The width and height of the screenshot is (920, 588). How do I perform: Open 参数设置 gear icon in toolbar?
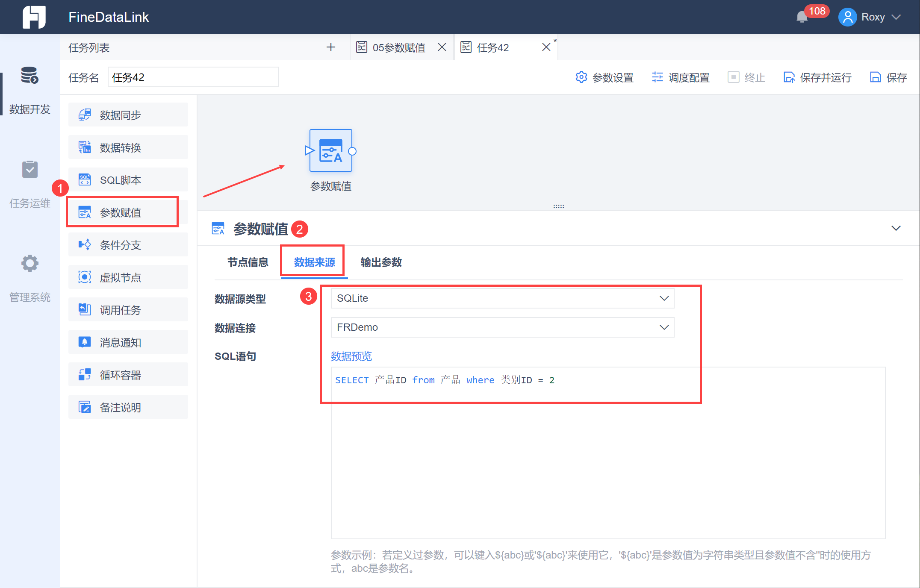click(x=581, y=77)
